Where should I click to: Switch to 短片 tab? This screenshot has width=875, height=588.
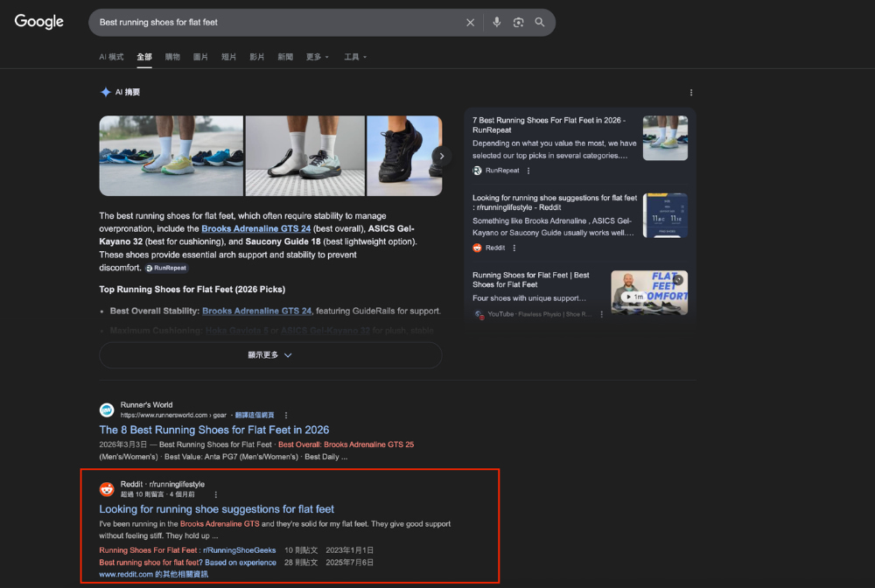pos(228,57)
